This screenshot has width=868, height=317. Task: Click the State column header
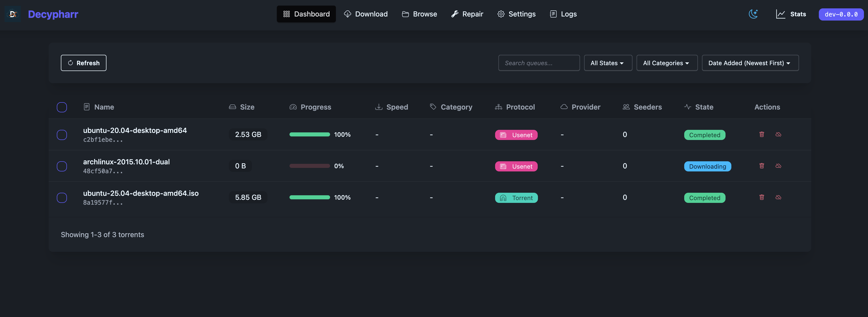(x=699, y=107)
